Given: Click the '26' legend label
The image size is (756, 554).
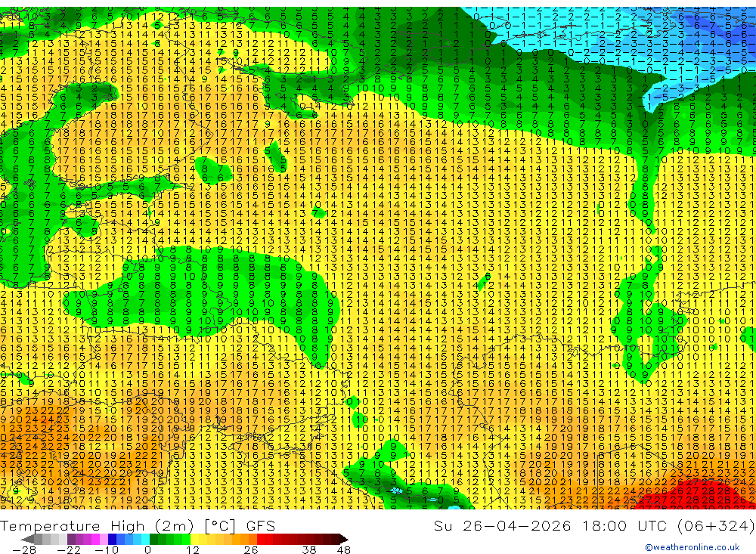Looking at the screenshot, I should 251,550.
